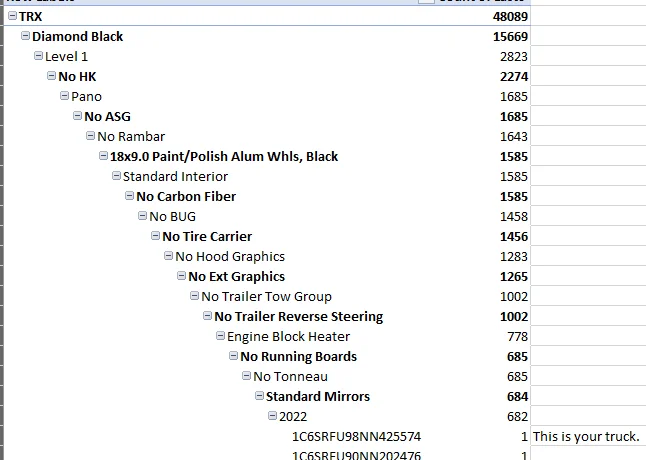Select the TRX label cell
The image size is (646, 460).
pos(30,16)
